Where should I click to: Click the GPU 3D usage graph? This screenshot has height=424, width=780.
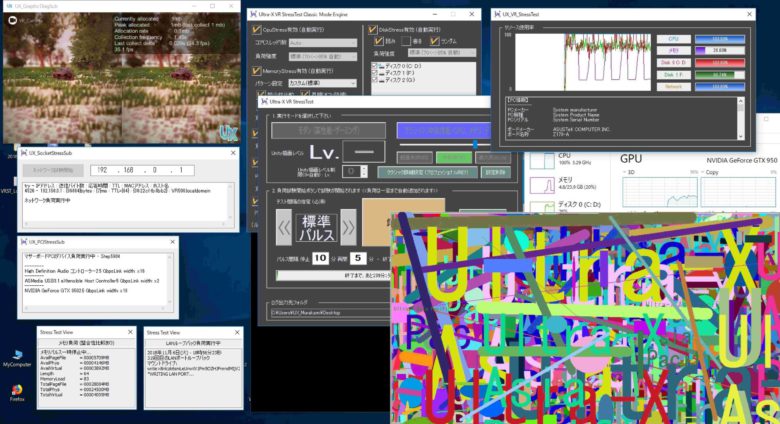pyautogui.click(x=660, y=193)
